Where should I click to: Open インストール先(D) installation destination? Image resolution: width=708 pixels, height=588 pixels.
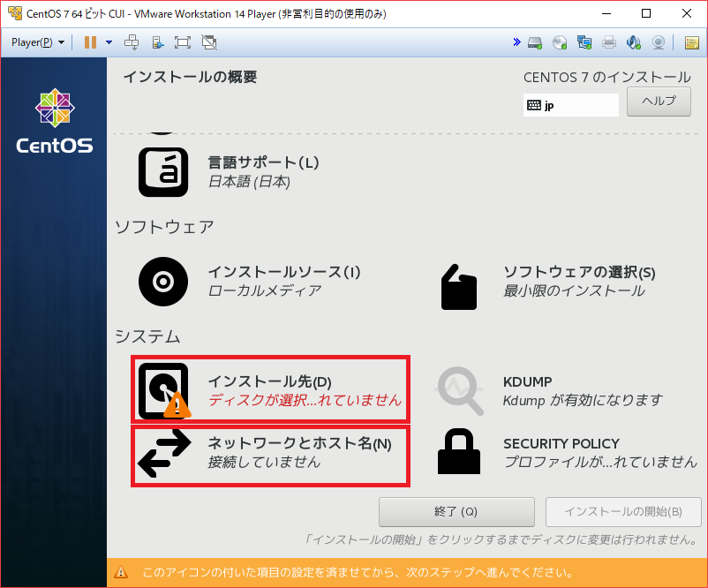click(x=270, y=389)
